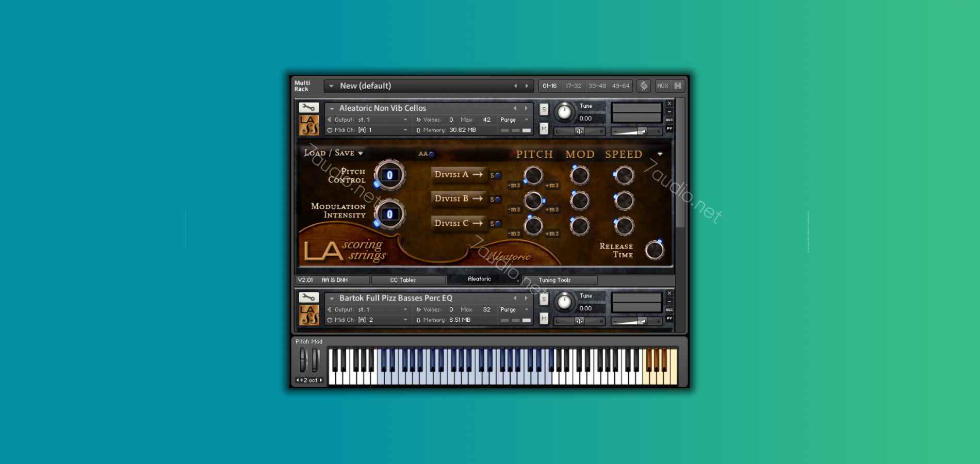The width and height of the screenshot is (980, 464).
Task: Load next instrument for Bartok Full Pizz Basses
Action: click(526, 298)
